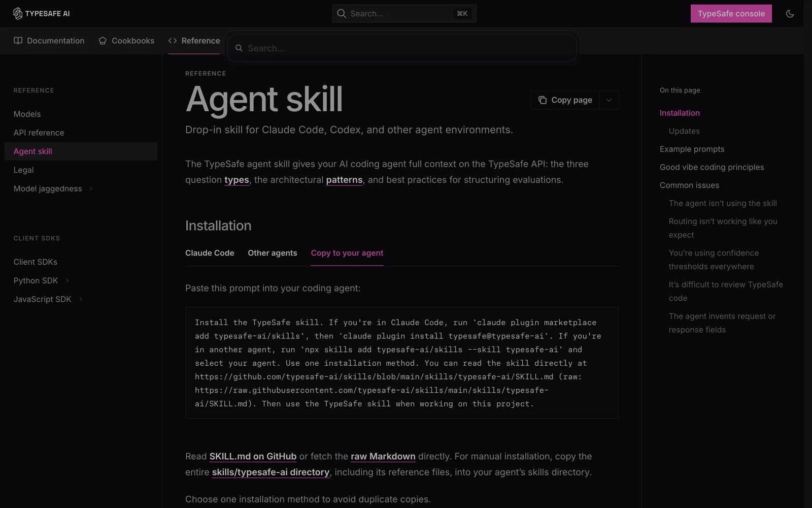
Task: Open the Copy page dropdown arrow
Action: (x=609, y=100)
